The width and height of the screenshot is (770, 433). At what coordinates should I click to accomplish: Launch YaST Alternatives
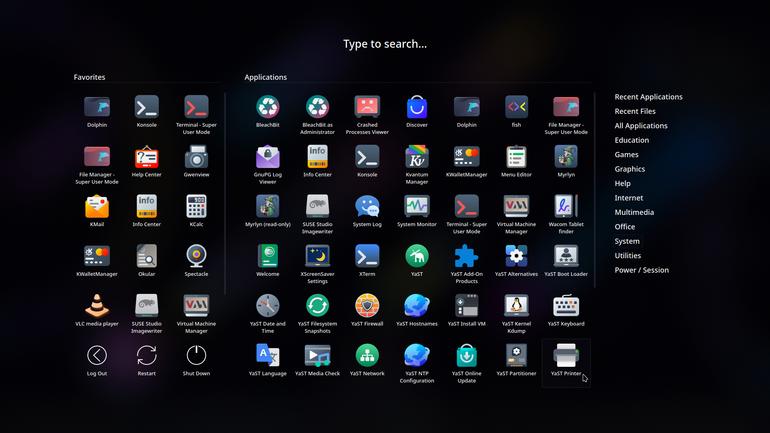(516, 261)
